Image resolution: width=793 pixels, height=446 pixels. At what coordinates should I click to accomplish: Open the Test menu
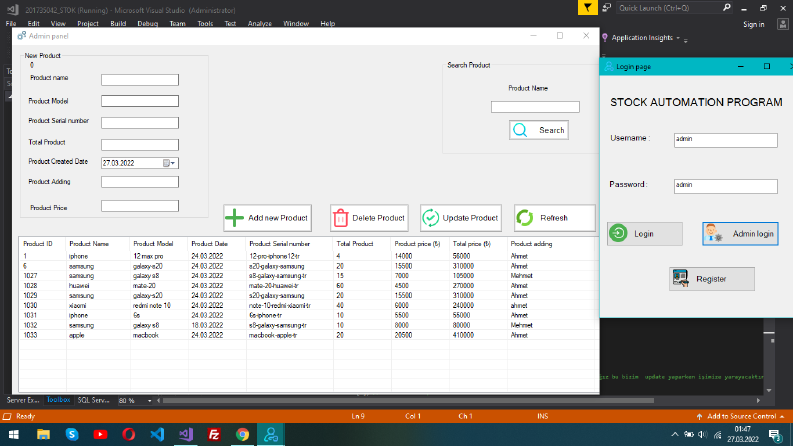point(230,24)
